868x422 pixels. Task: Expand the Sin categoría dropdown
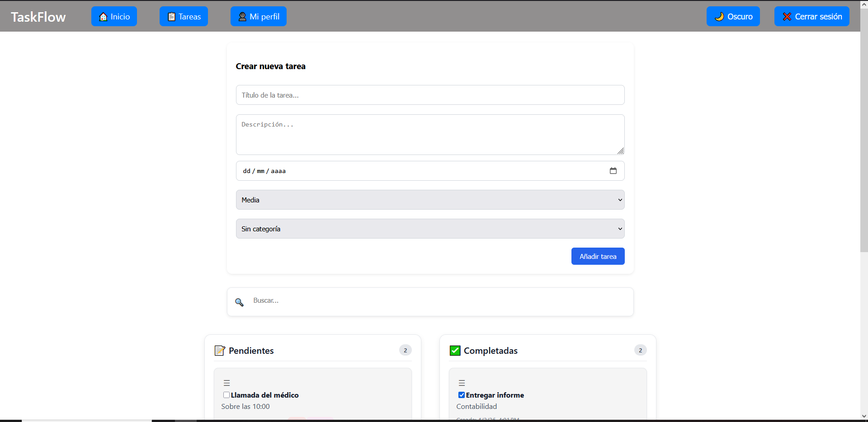coord(430,229)
